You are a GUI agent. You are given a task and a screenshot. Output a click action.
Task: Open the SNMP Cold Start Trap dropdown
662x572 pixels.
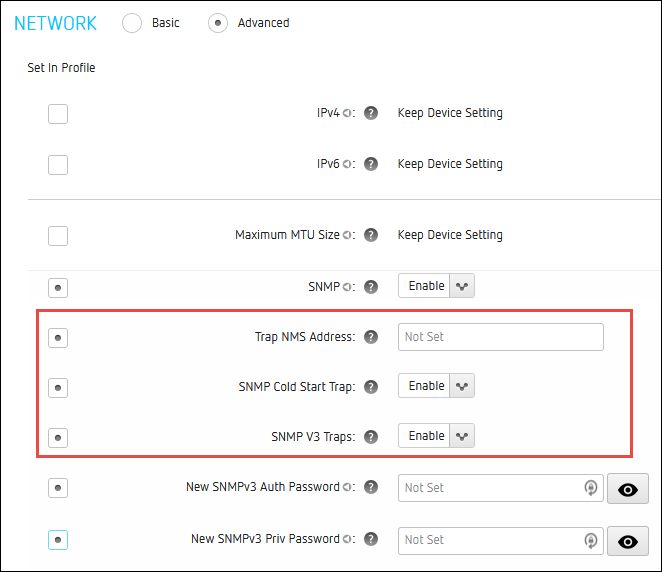coord(436,385)
